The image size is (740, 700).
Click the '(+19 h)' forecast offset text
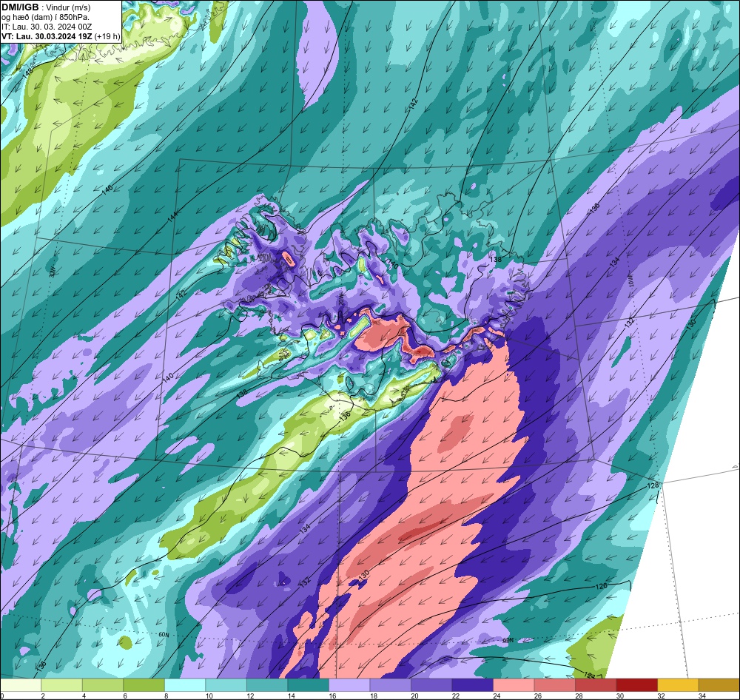click(107, 36)
